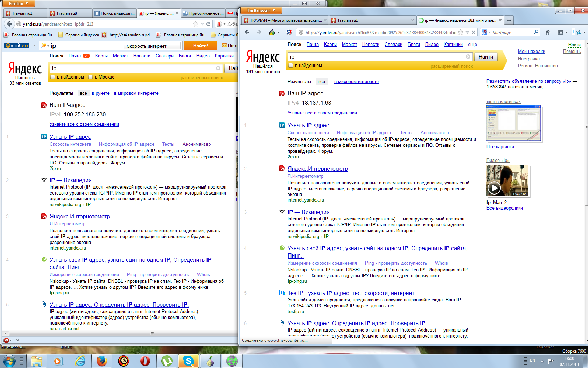Toggle 'в найденном' checkbox in Firefox window

tap(53, 77)
